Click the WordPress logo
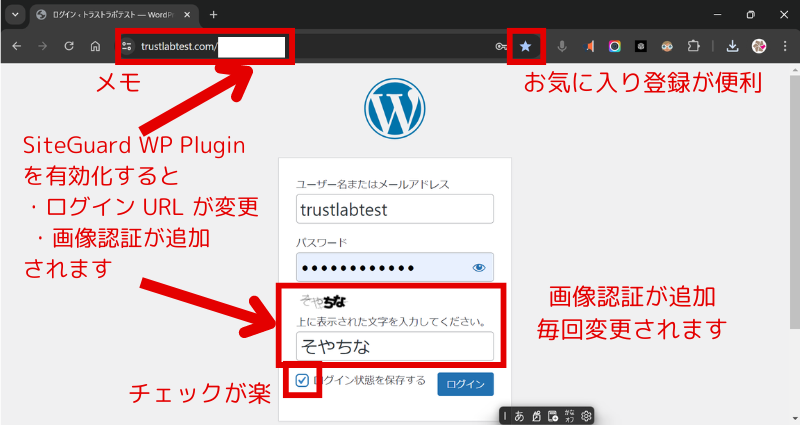The width and height of the screenshot is (800, 425). coord(394,108)
